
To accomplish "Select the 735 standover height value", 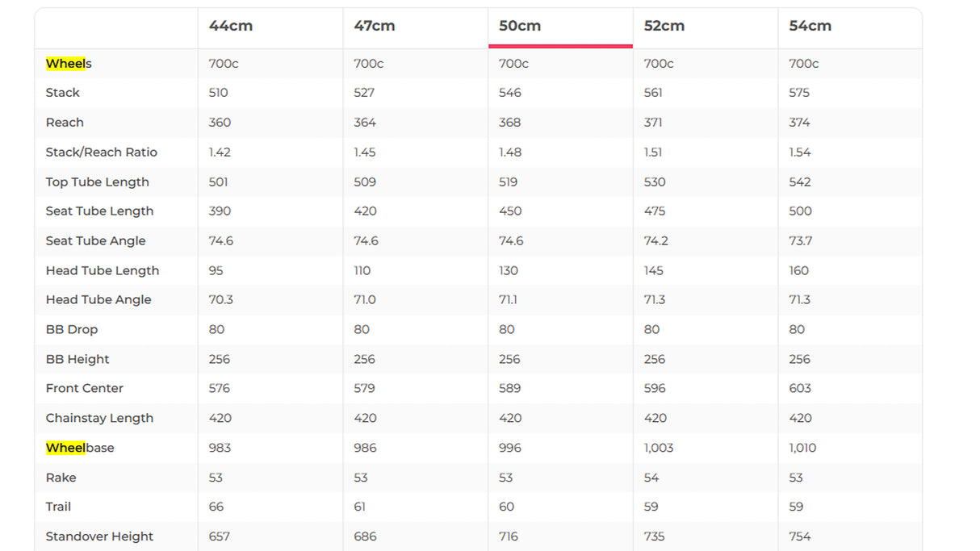I will (x=655, y=536).
